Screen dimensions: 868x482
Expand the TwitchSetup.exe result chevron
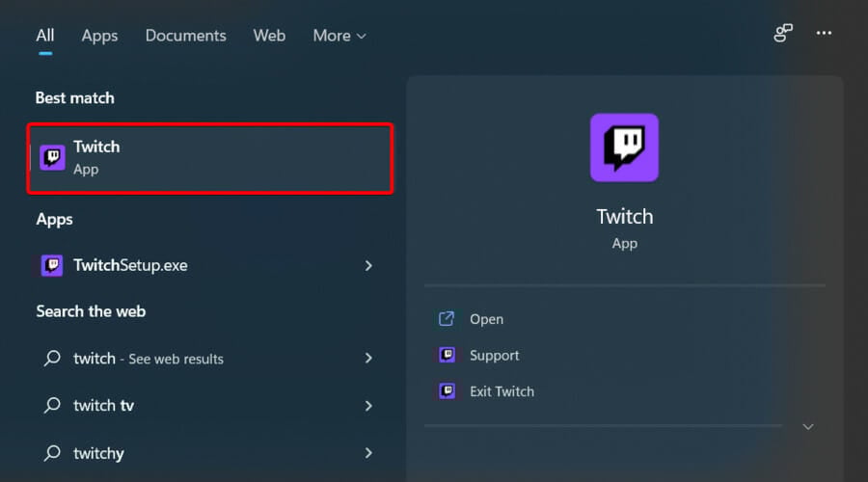[x=368, y=266]
